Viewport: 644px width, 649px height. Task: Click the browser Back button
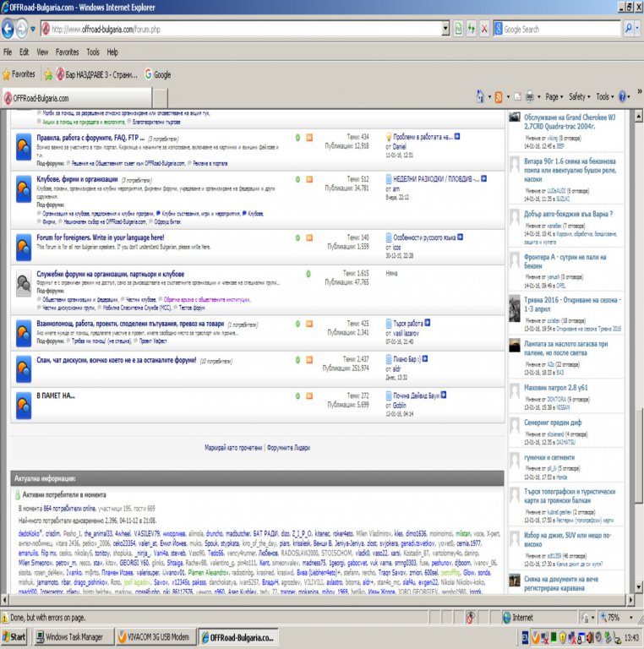click(9, 29)
